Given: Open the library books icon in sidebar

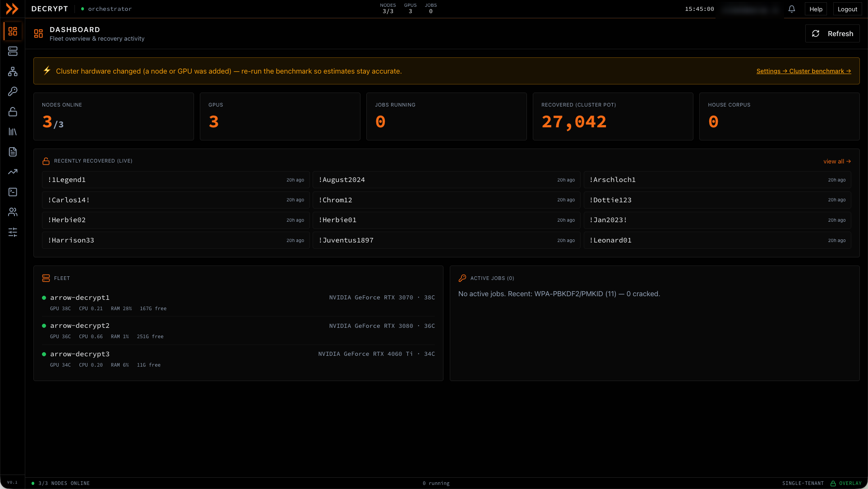Looking at the screenshot, I should [13, 132].
